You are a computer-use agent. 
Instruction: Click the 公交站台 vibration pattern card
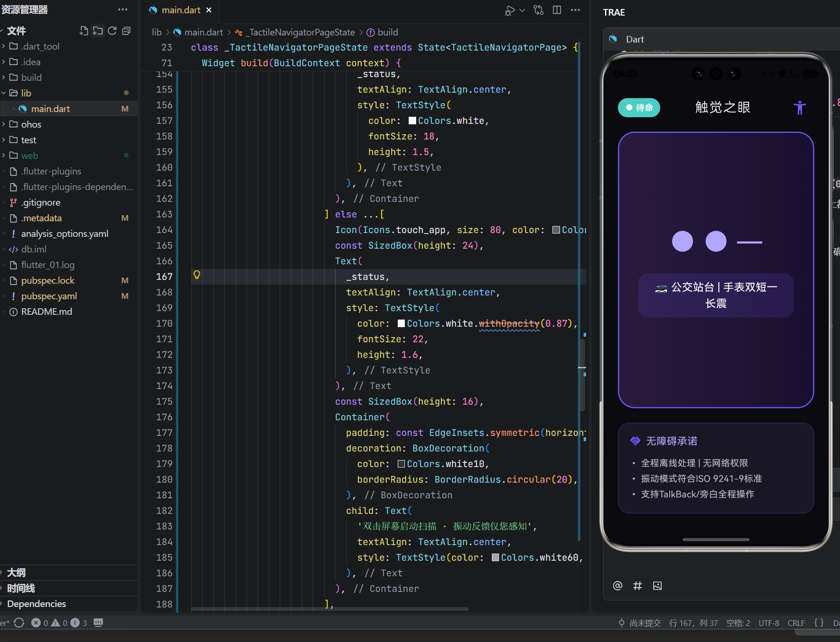click(x=716, y=295)
